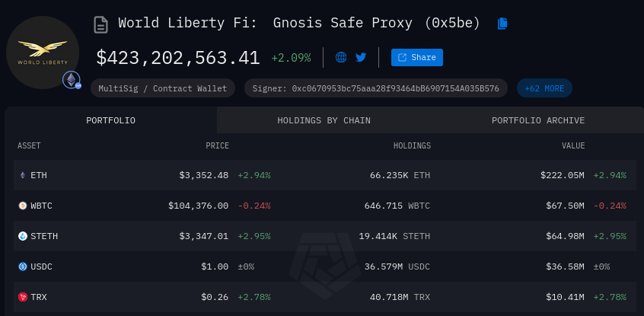Image resolution: width=644 pixels, height=316 pixels.
Task: Select the Portfolio tab
Action: tap(110, 120)
